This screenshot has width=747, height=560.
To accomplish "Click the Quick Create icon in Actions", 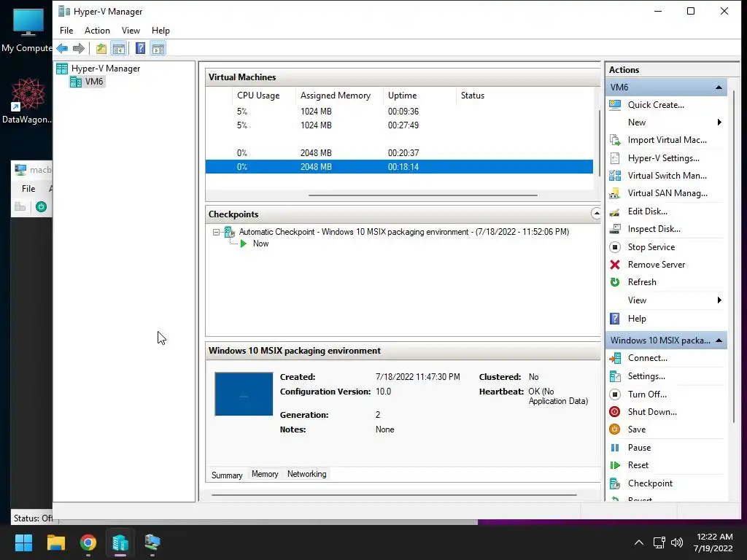I will (x=615, y=105).
